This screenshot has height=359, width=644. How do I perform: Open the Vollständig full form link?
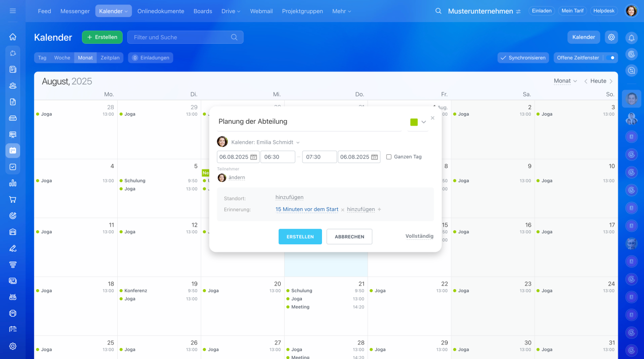pyautogui.click(x=420, y=236)
